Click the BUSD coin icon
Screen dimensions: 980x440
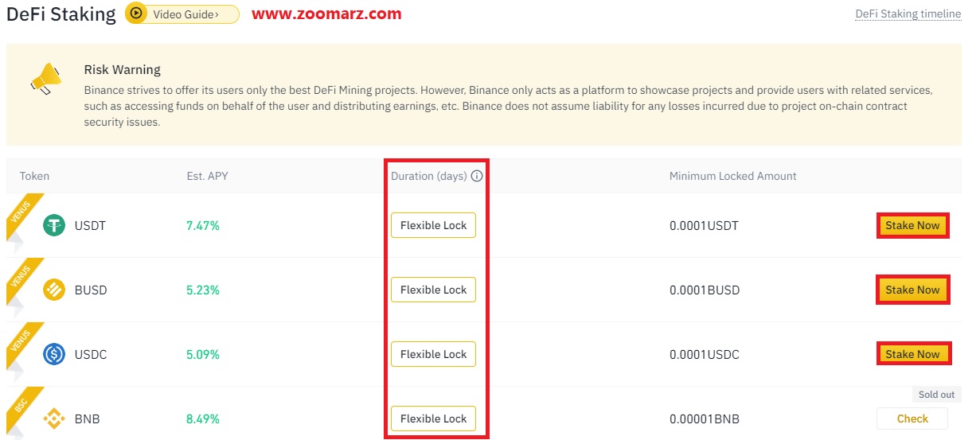[54, 290]
